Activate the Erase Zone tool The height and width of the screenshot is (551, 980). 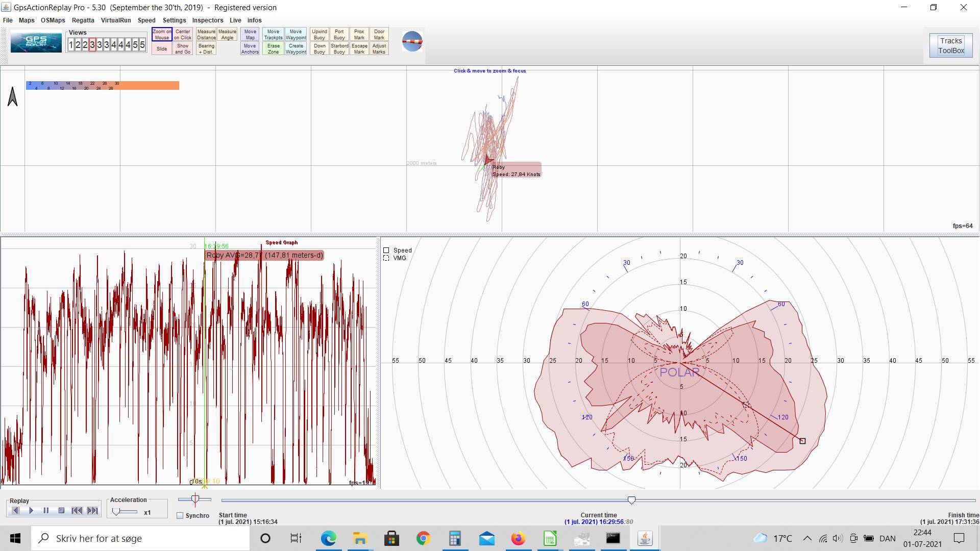[273, 49]
